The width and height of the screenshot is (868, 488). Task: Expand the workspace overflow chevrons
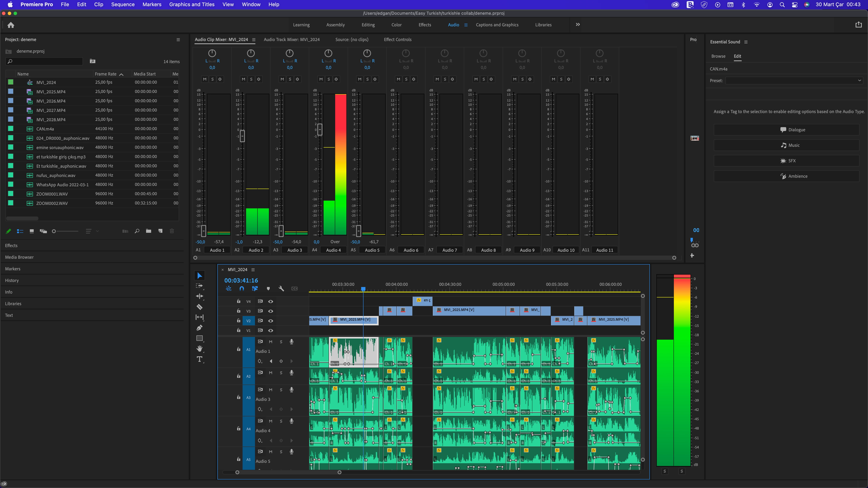578,25
